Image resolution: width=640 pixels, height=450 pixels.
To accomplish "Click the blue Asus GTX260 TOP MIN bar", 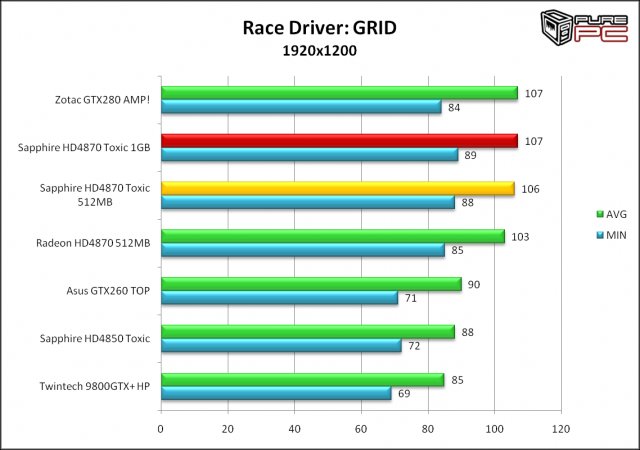I will (280, 298).
